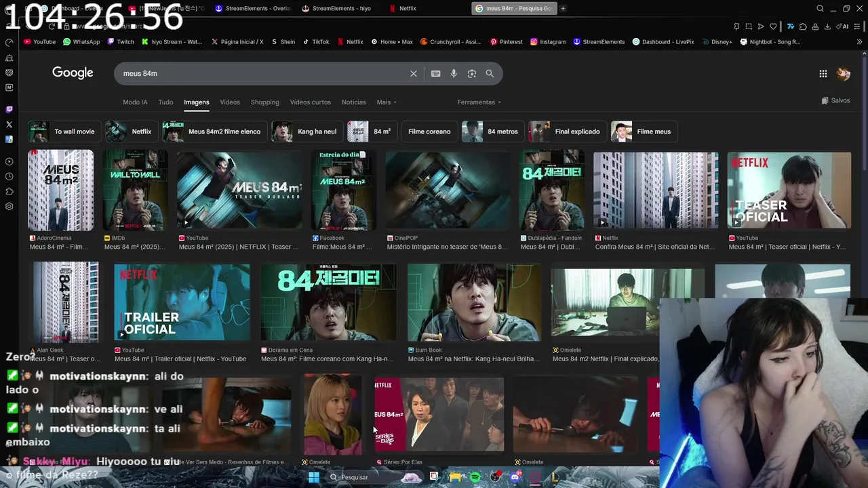Screen dimensions: 868x488
Task: Clear the Google search query
Action: [x=414, y=73]
